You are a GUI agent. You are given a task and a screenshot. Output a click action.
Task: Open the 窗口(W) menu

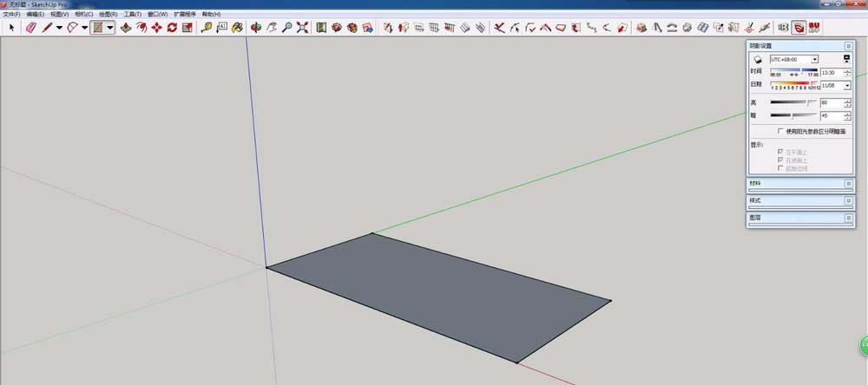[x=158, y=14]
